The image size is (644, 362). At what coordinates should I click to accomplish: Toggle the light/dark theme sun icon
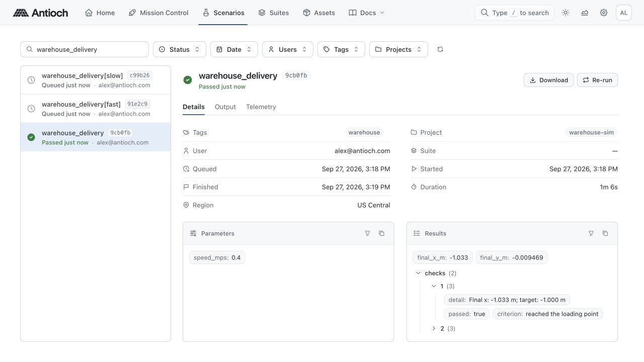566,13
